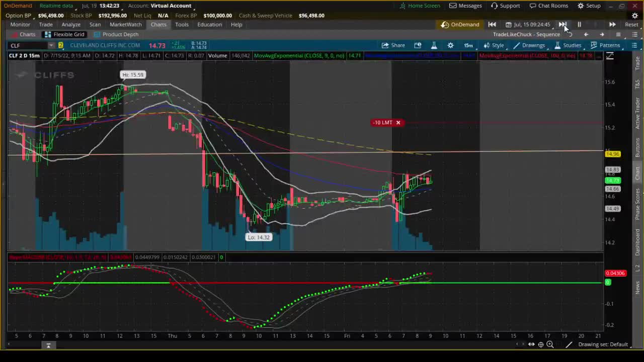Click the yellow number 2 symbol link badge

pos(61,45)
